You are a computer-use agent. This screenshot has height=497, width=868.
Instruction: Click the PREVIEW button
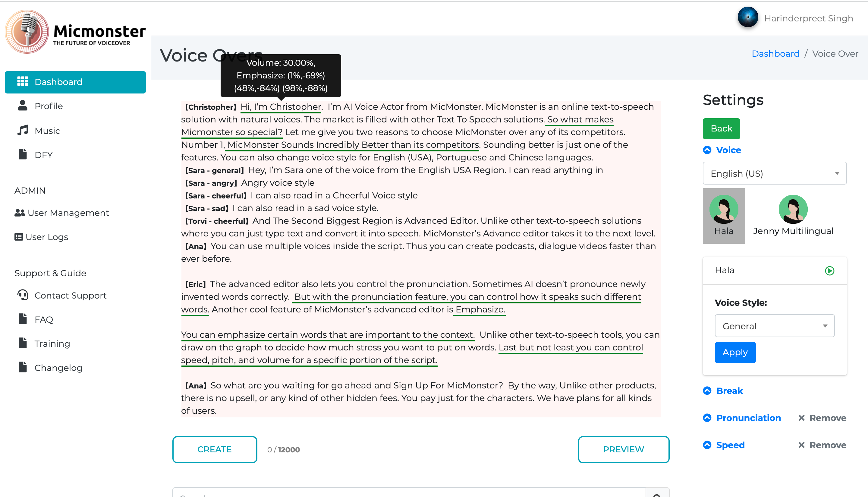coord(624,449)
